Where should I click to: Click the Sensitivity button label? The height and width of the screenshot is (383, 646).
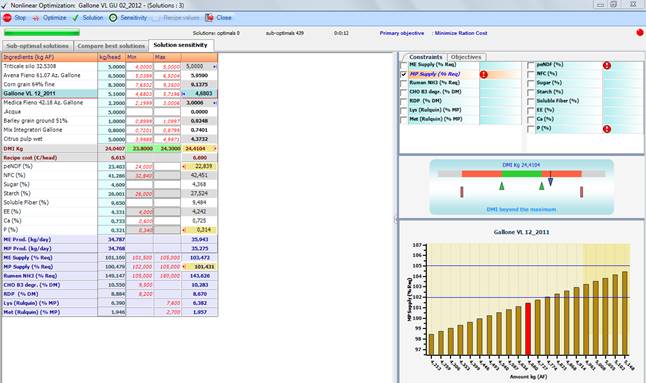click(133, 18)
